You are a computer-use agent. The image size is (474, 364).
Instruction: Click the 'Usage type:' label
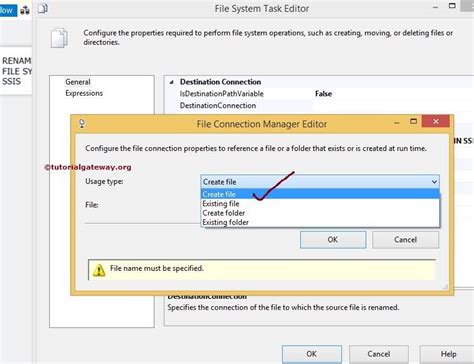tap(104, 181)
